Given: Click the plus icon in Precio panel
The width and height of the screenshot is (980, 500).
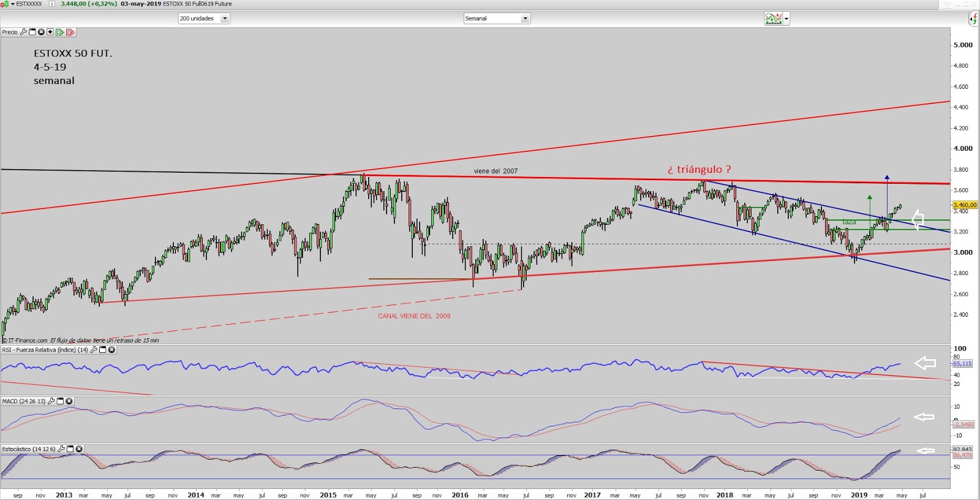Looking at the screenshot, I should click(x=50, y=32).
